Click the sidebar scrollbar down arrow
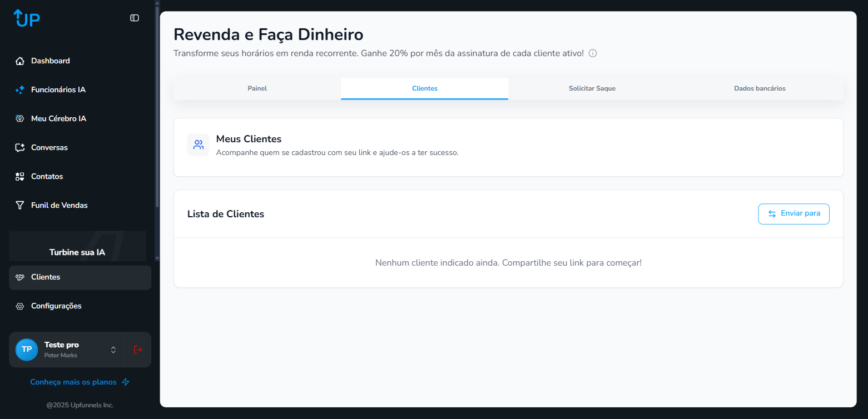Screen dimensions: 868x419 coord(157,258)
